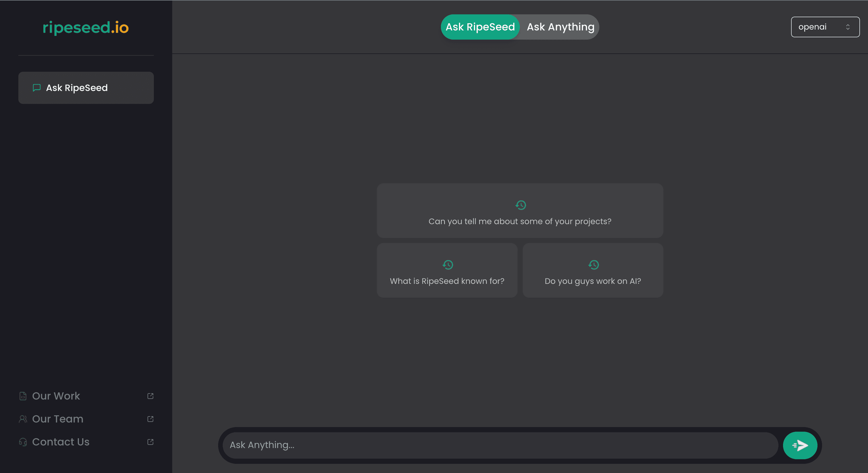Click external link icon next to Our Team
This screenshot has height=473, width=868.
[150, 419]
